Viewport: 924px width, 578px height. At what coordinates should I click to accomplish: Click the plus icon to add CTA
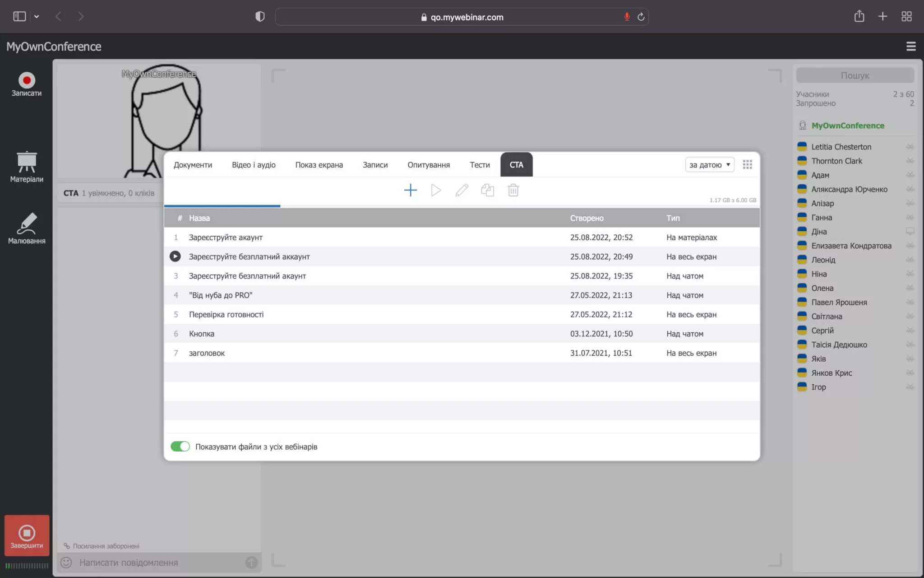[410, 190]
